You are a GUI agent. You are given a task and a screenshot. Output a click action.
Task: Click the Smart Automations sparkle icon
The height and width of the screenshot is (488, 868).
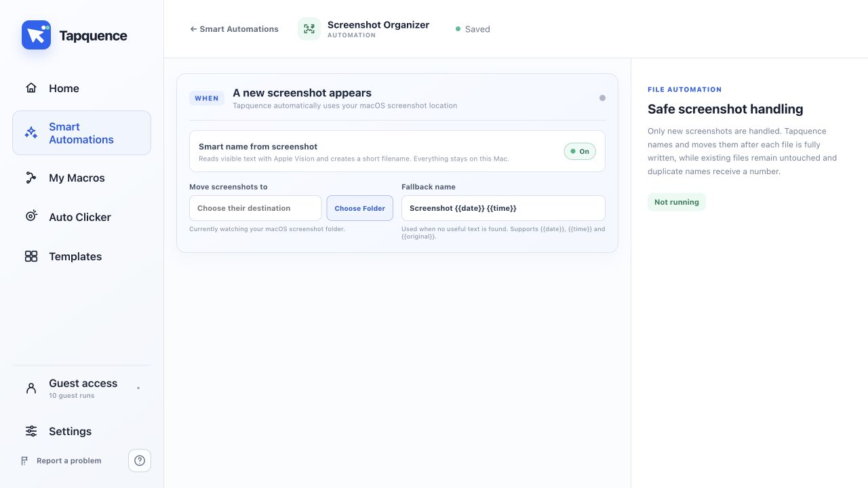[x=31, y=133]
